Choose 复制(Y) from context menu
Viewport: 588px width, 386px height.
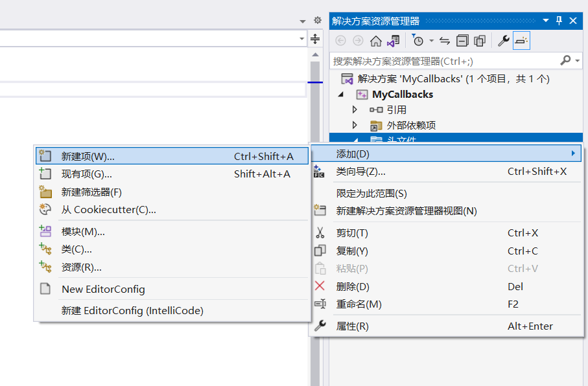coord(446,251)
